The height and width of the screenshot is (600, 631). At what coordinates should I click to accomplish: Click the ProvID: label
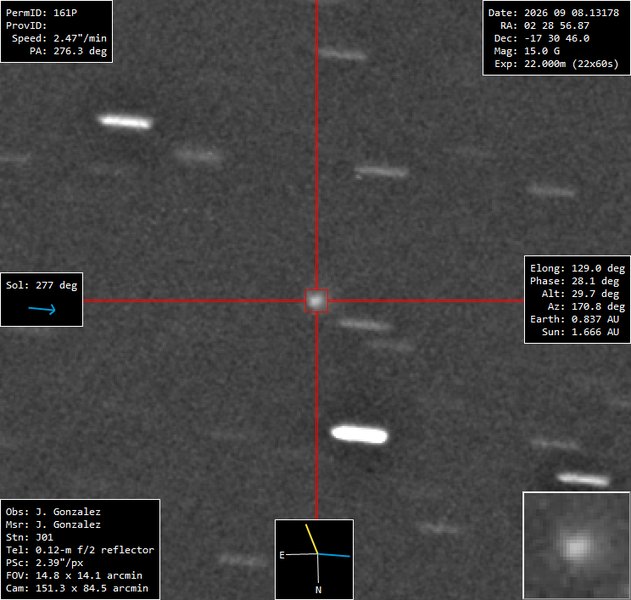26,25
